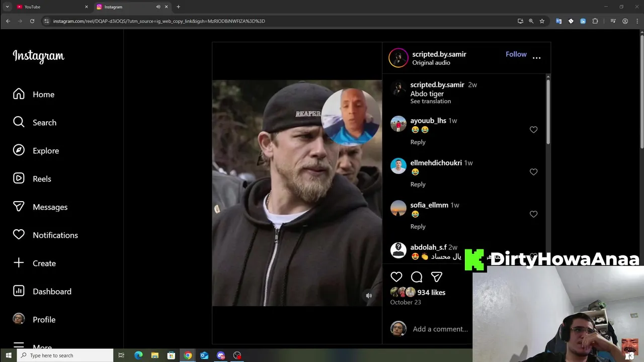
Task: Share the reel with paper-plane icon
Action: 437,277
